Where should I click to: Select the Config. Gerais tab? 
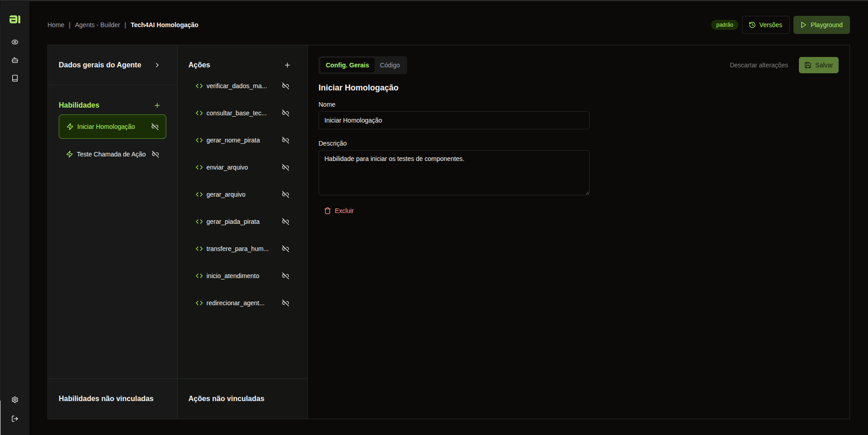point(347,65)
